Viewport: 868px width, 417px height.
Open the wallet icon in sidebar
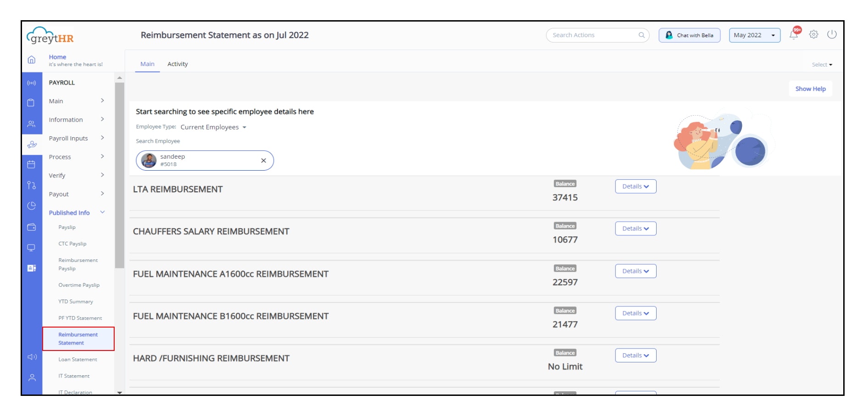tap(31, 227)
